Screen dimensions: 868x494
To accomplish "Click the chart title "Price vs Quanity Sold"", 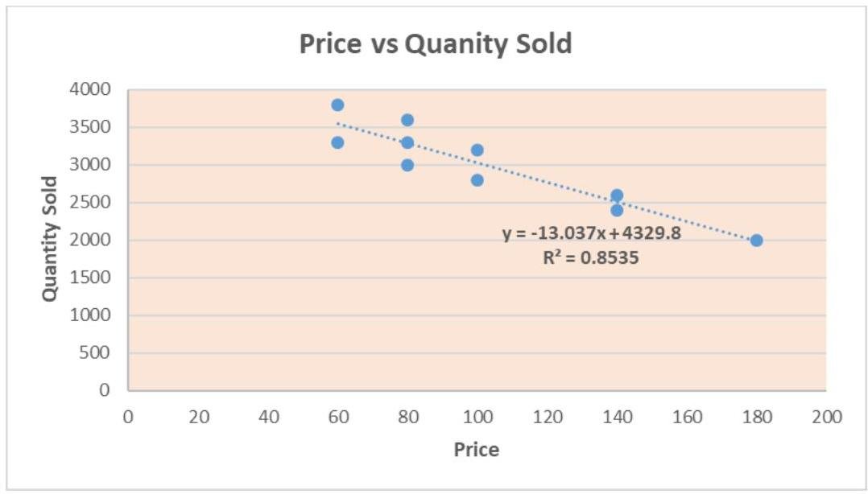I will (435, 43).
